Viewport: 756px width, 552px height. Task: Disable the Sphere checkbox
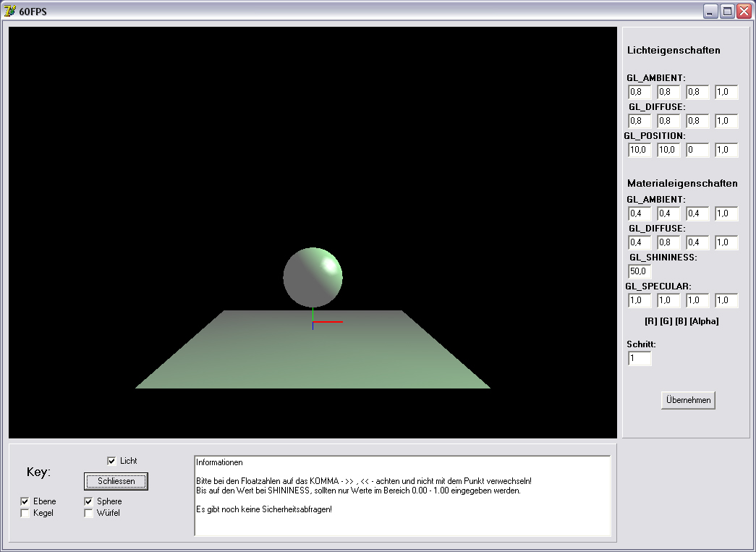tap(89, 501)
